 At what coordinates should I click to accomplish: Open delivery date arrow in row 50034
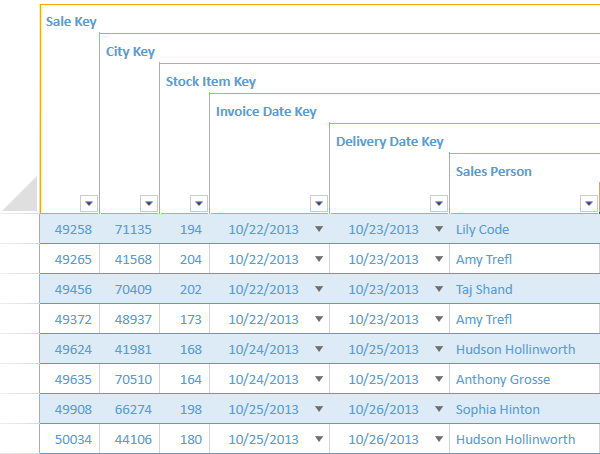(x=439, y=439)
